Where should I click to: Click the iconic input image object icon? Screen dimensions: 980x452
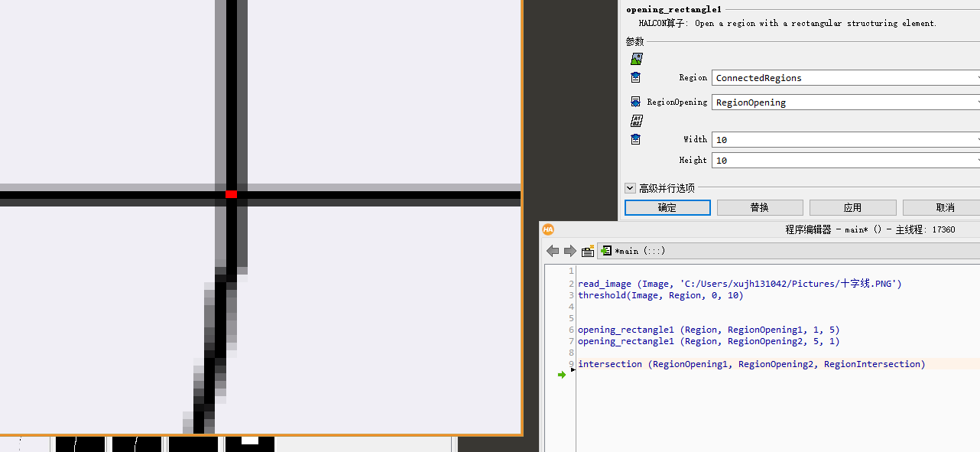(x=636, y=59)
